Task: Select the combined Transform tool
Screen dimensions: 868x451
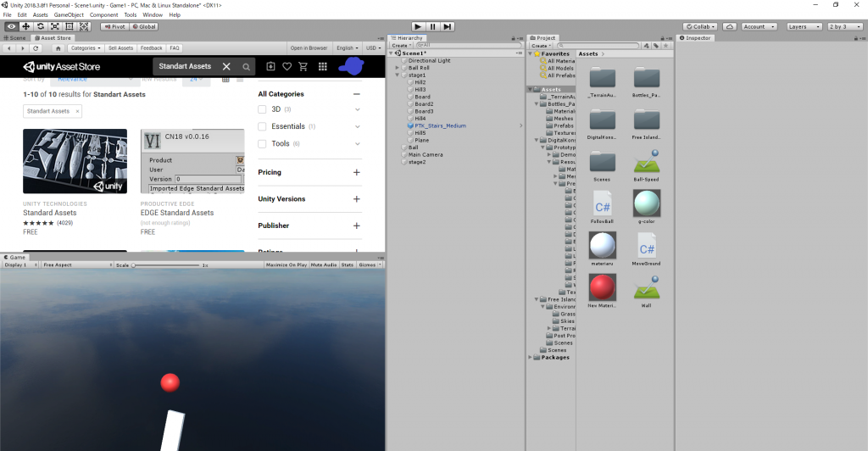Action: coord(84,26)
